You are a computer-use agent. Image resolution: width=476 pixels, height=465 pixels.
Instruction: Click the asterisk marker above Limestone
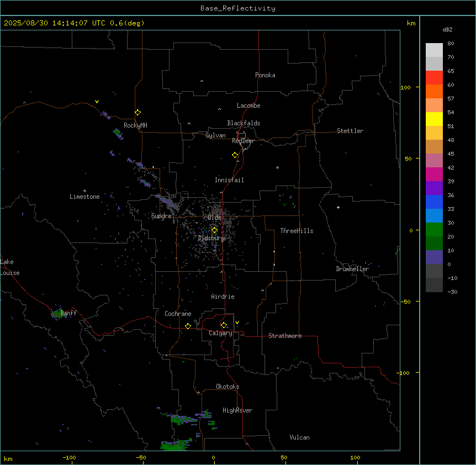point(84,191)
